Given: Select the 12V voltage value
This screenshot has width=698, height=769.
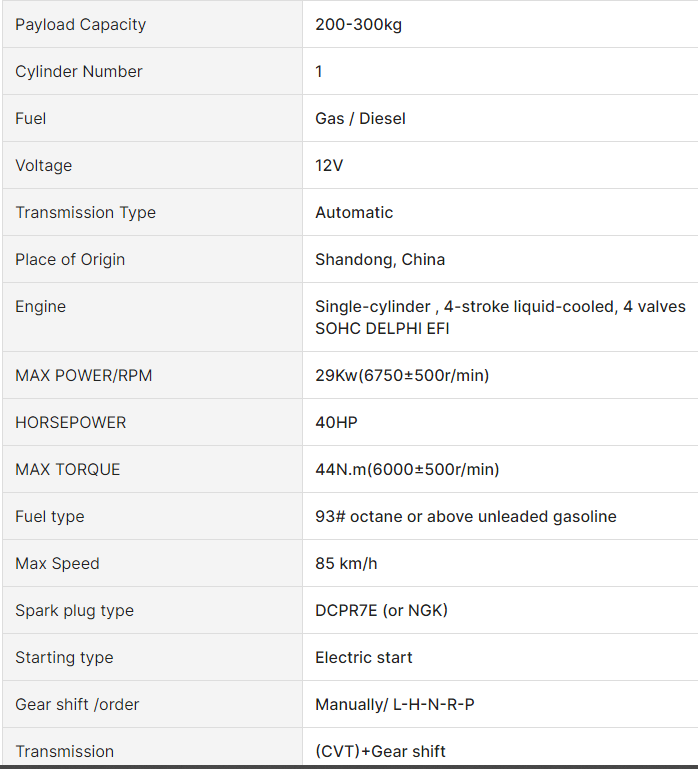Looking at the screenshot, I should (329, 165).
